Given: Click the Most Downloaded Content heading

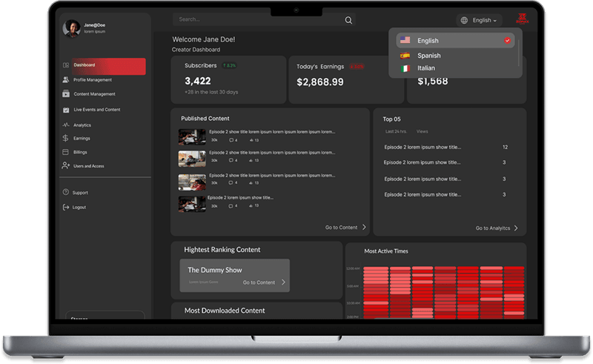Looking at the screenshot, I should (225, 311).
